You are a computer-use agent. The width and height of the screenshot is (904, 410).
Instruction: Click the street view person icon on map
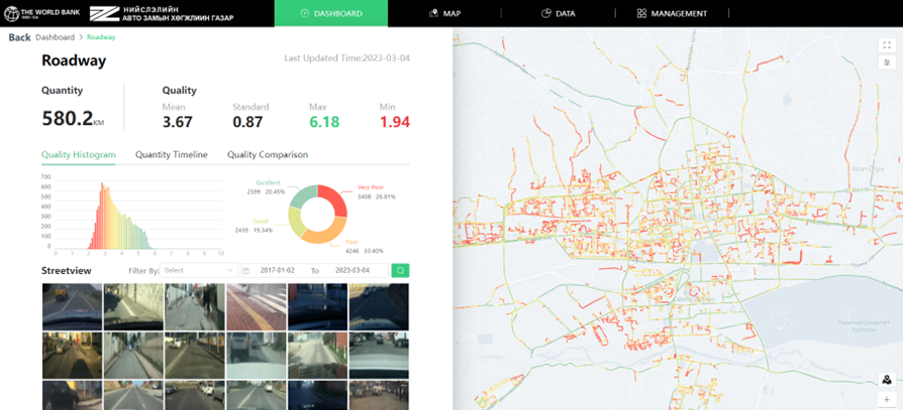pyautogui.click(x=886, y=379)
